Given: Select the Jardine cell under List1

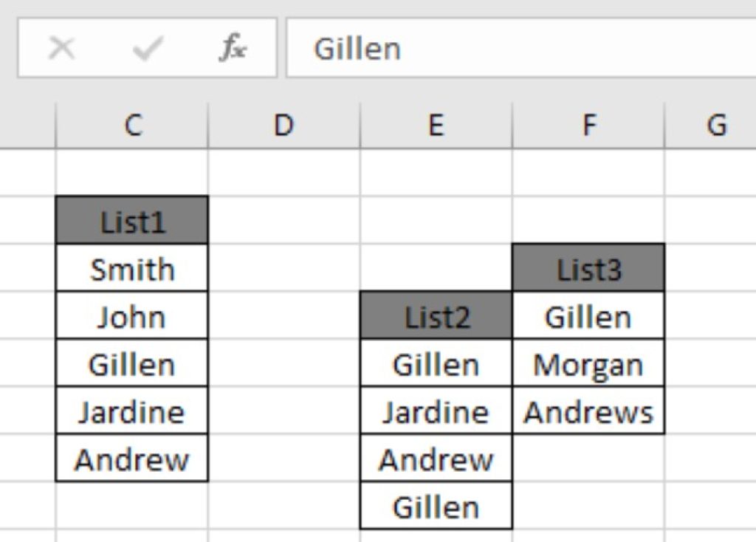Looking at the screenshot, I should 131,412.
